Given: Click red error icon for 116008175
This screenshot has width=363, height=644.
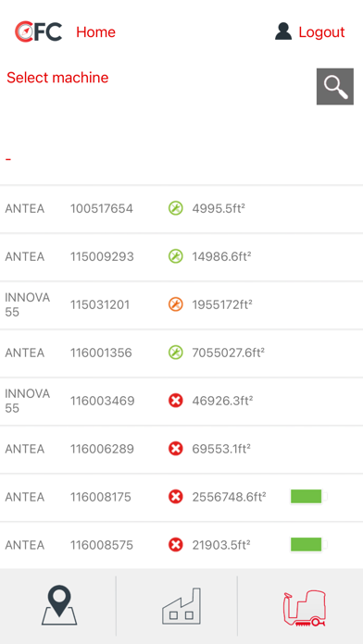Looking at the screenshot, I should (176, 497).
